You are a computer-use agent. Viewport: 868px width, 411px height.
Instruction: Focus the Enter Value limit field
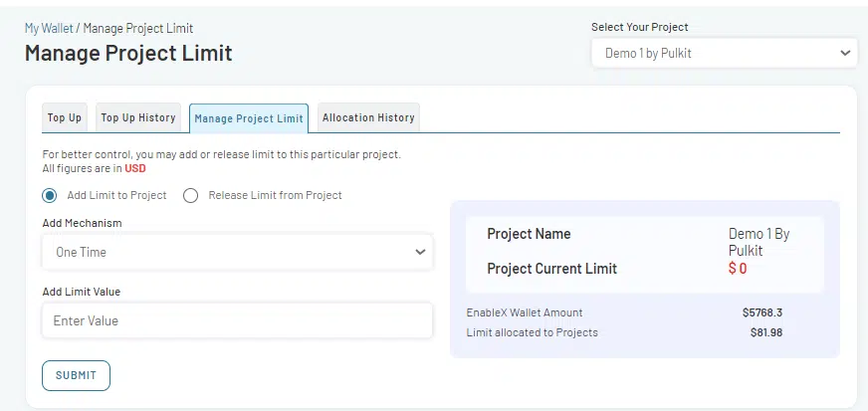tap(237, 320)
